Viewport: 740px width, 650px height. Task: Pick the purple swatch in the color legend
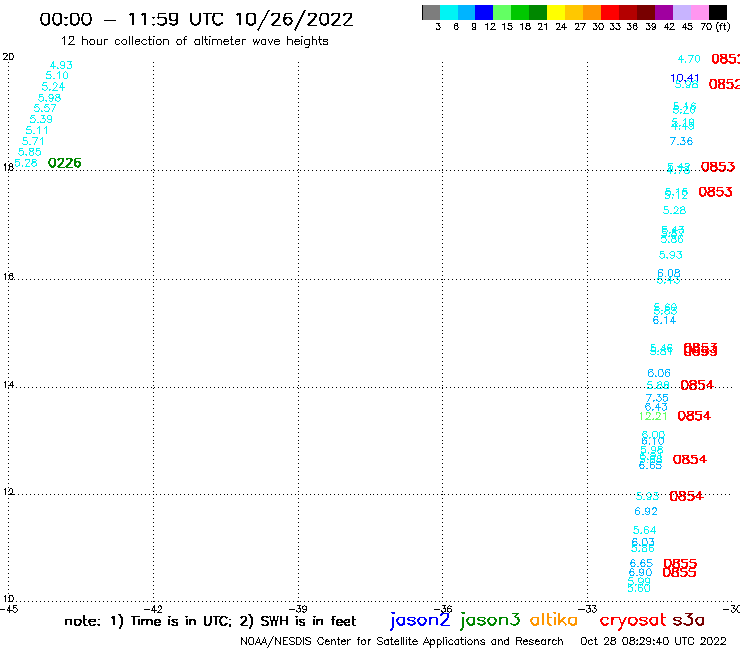click(664, 12)
